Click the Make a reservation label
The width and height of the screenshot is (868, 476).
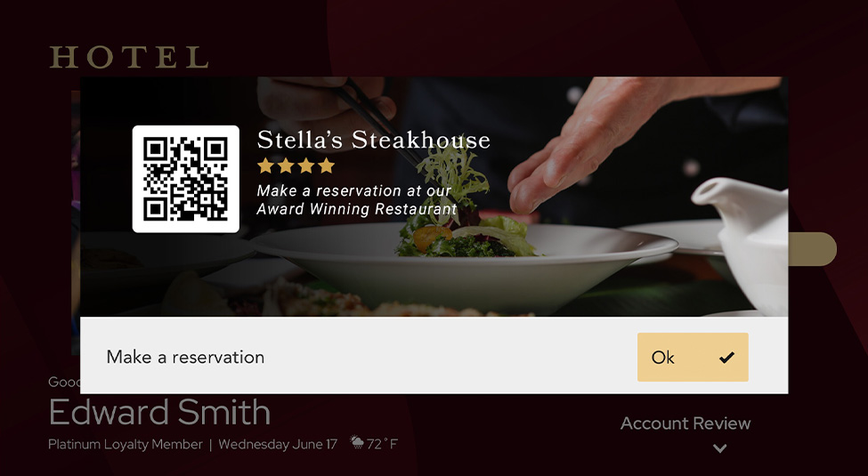click(185, 357)
